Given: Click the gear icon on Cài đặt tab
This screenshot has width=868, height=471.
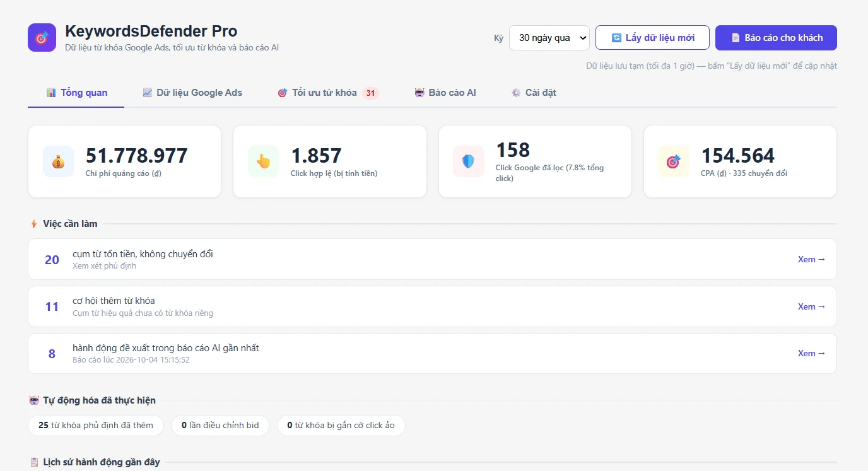Looking at the screenshot, I should click(516, 93).
